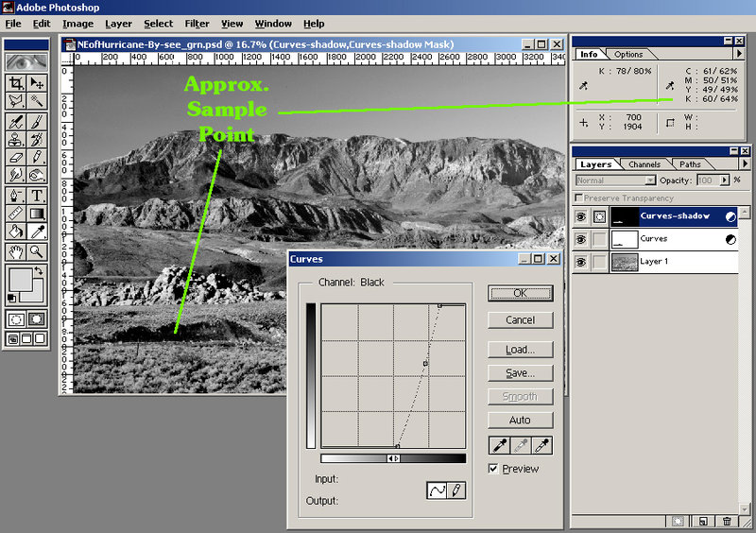756x533 pixels.
Task: Hide the Curves-shadow layer with eye icon
Action: coord(580,216)
